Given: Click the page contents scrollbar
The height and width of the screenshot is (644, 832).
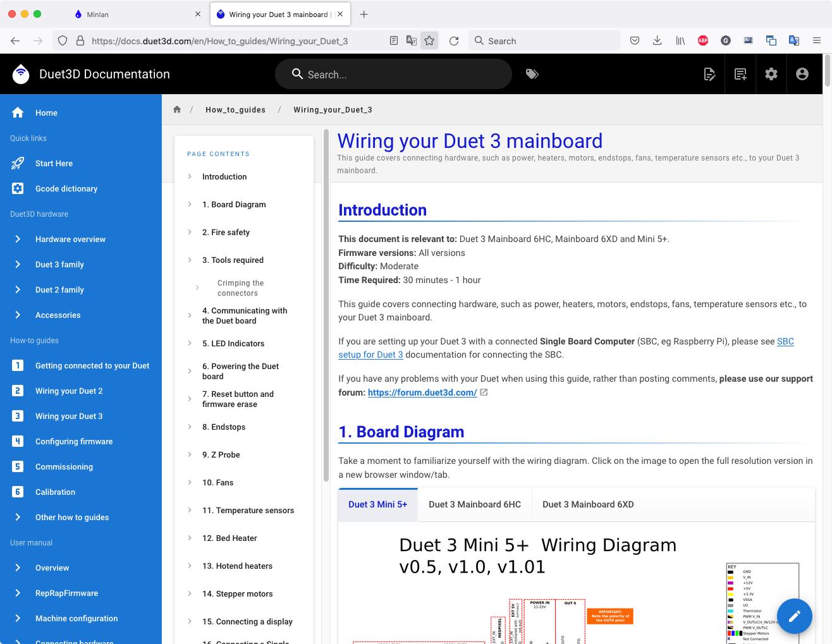Looking at the screenshot, I should [x=326, y=305].
